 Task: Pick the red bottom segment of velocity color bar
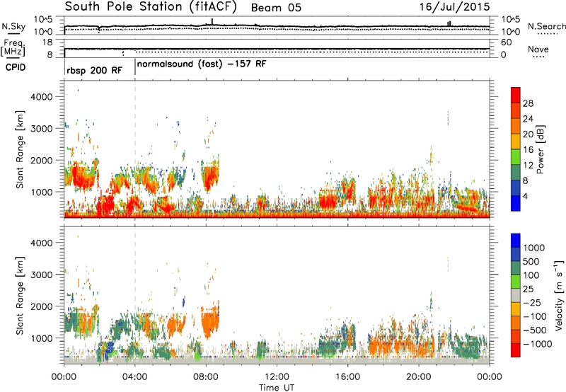pos(516,350)
